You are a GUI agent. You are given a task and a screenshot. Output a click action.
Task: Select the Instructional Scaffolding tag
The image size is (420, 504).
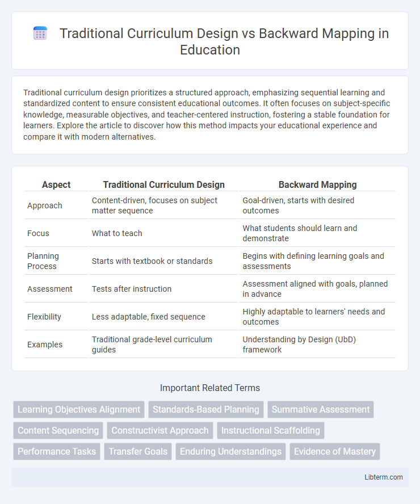pos(271,430)
